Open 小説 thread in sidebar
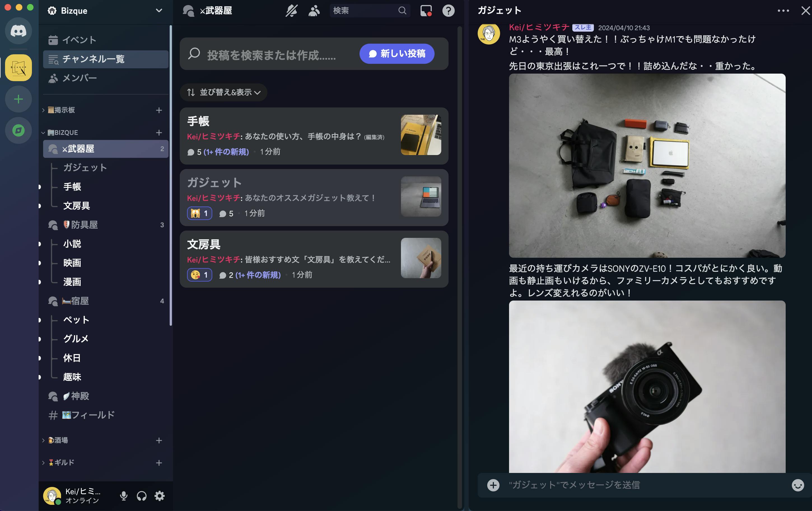This screenshot has height=511, width=812. pos(72,244)
